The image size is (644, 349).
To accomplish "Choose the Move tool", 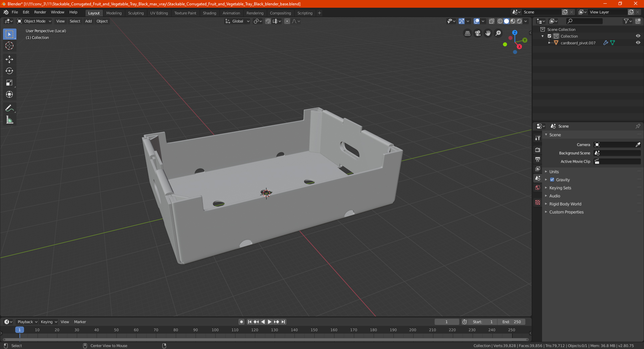I will coord(9,59).
